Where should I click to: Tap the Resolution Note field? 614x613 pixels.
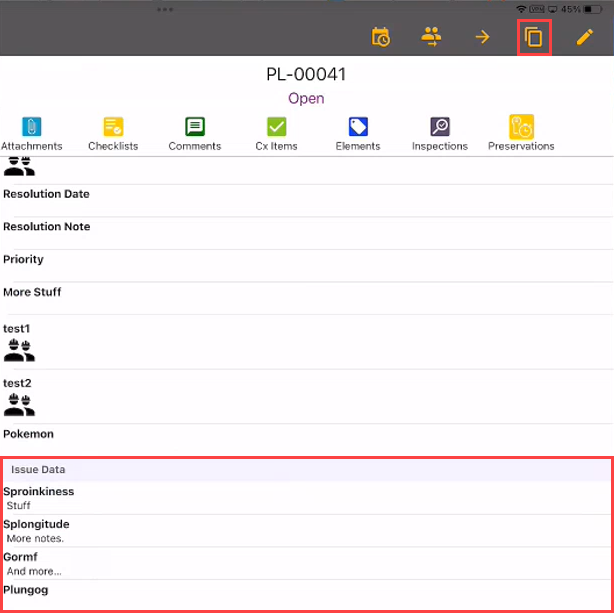(x=307, y=233)
